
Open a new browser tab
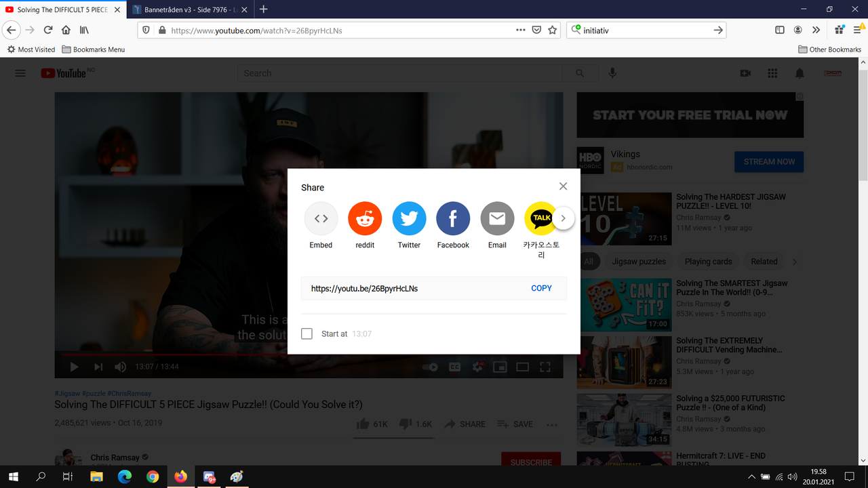click(264, 9)
